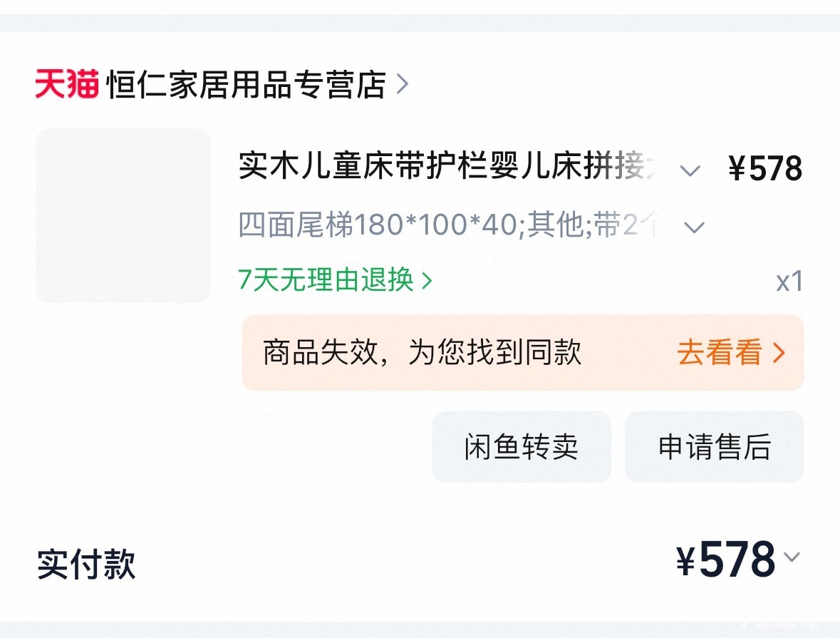Click the ¥578 total paid amount
Screen dimensions: 840x638
(x=725, y=560)
